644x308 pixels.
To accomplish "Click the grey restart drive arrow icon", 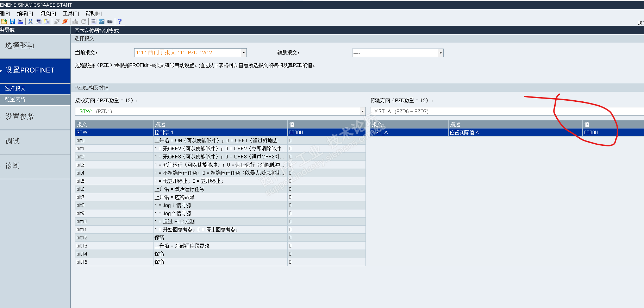I will click(83, 21).
